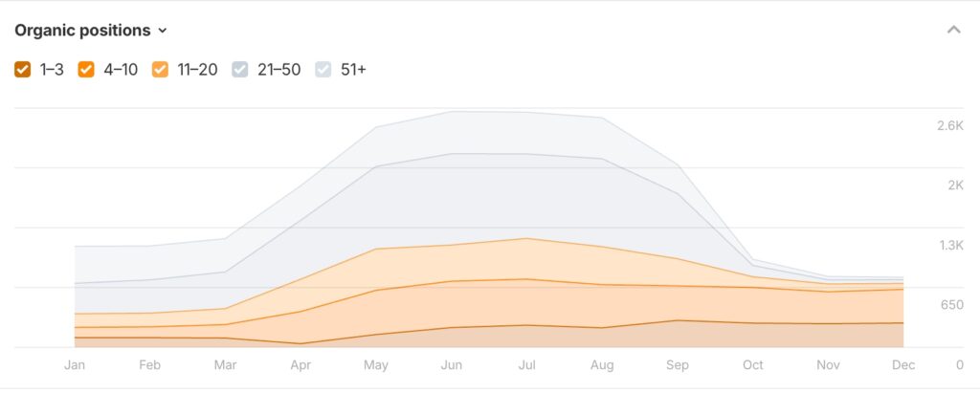Click the Jan label on the x-axis
Screen dimensions: 980x393
tap(75, 364)
